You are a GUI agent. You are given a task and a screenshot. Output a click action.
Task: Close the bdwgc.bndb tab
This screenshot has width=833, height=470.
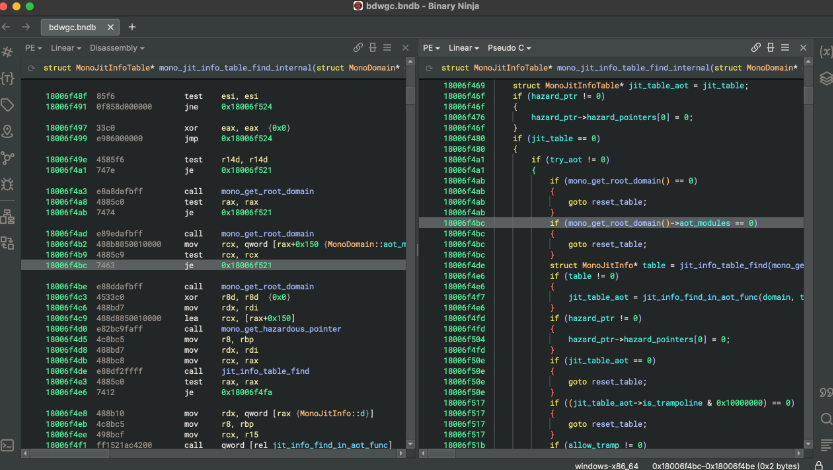pos(109,27)
